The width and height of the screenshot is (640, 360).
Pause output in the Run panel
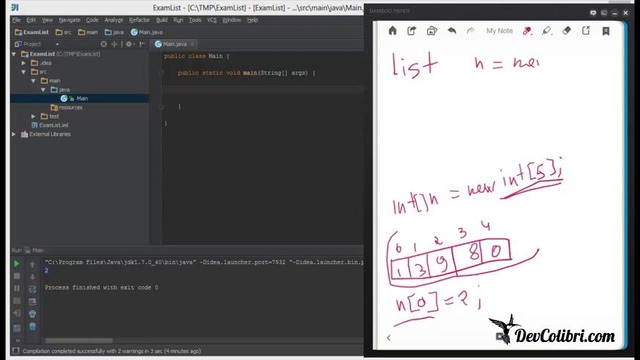pyautogui.click(x=17, y=289)
